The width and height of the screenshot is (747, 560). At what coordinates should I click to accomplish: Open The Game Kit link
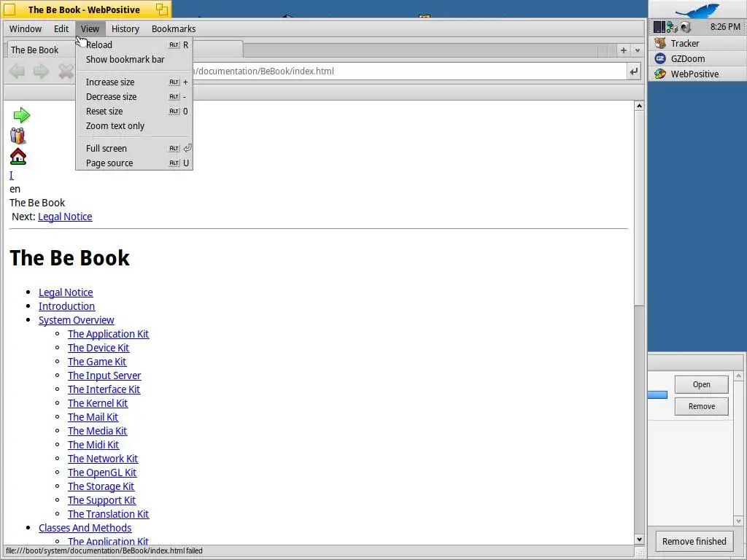point(97,362)
